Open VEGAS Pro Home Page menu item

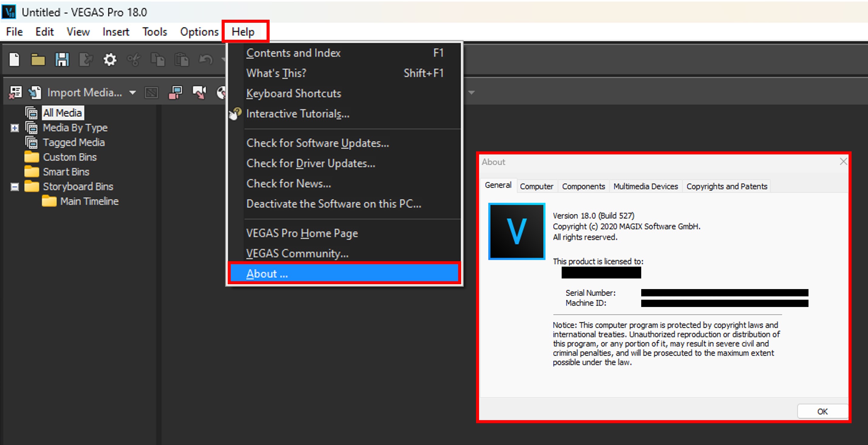click(x=344, y=233)
